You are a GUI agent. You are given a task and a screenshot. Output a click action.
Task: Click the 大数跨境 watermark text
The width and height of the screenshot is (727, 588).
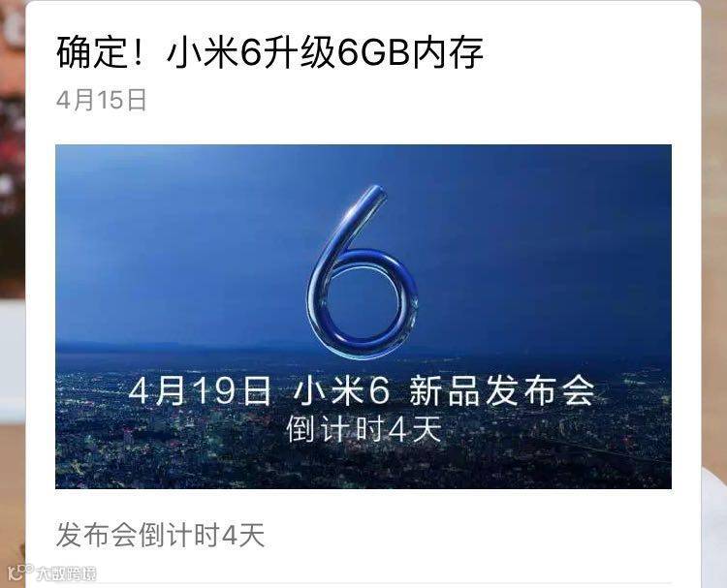[x=67, y=573]
